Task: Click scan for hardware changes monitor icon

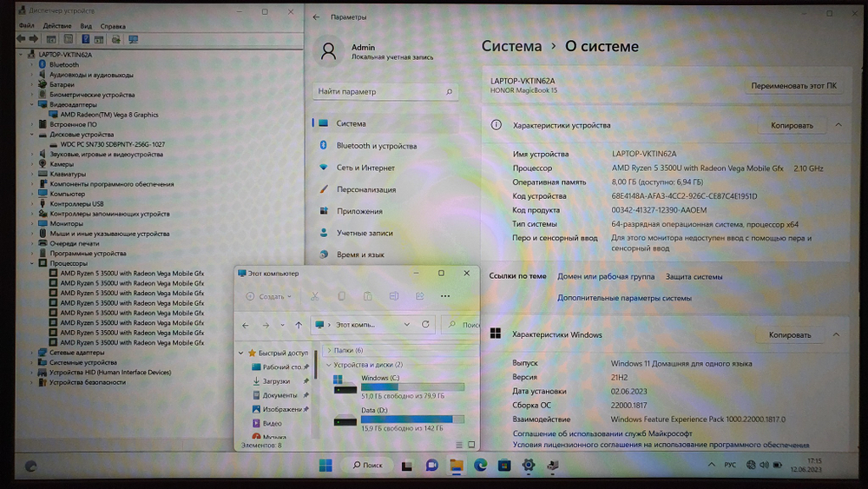Action: 133,39
